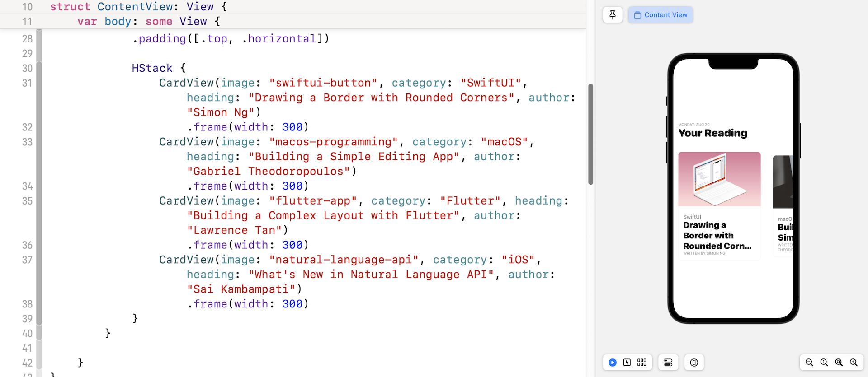Image resolution: width=868 pixels, height=377 pixels.
Task: Click the 'Your Reading' title in preview
Action: [x=712, y=133]
